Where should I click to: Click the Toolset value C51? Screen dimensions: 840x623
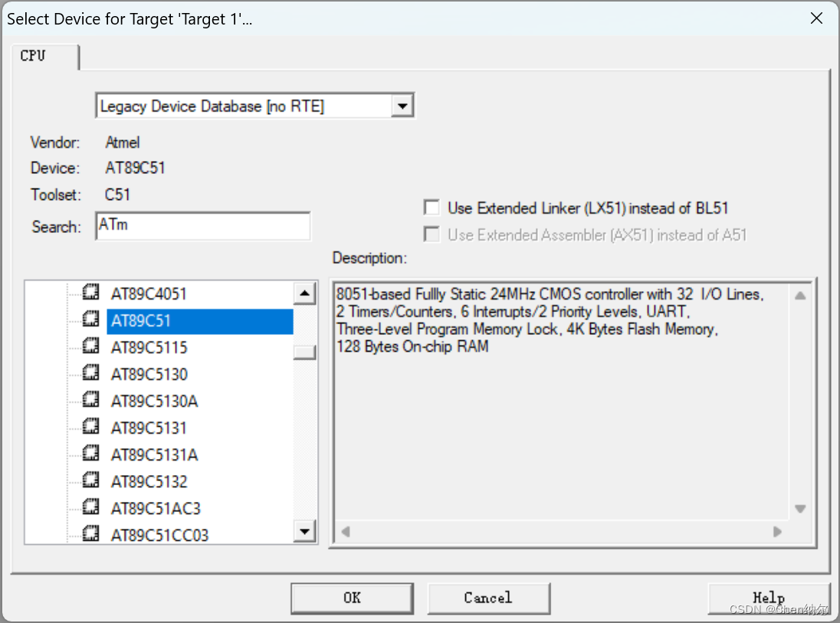(117, 195)
